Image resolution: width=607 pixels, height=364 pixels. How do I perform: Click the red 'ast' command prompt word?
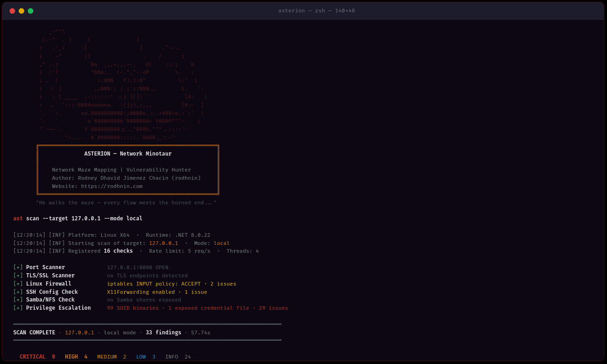(x=18, y=218)
